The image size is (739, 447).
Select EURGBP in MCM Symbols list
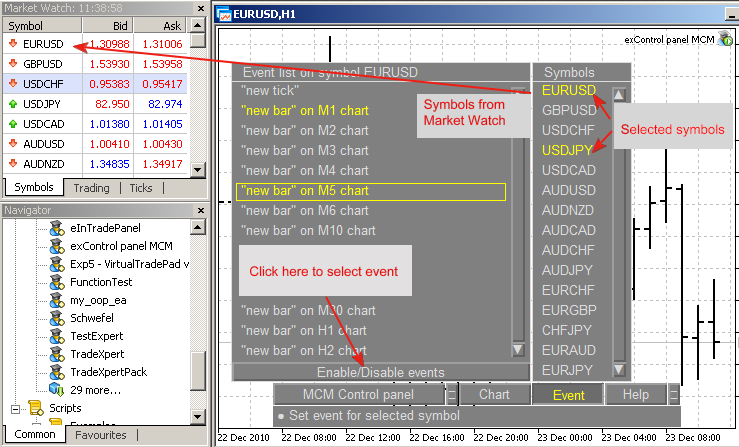569,310
